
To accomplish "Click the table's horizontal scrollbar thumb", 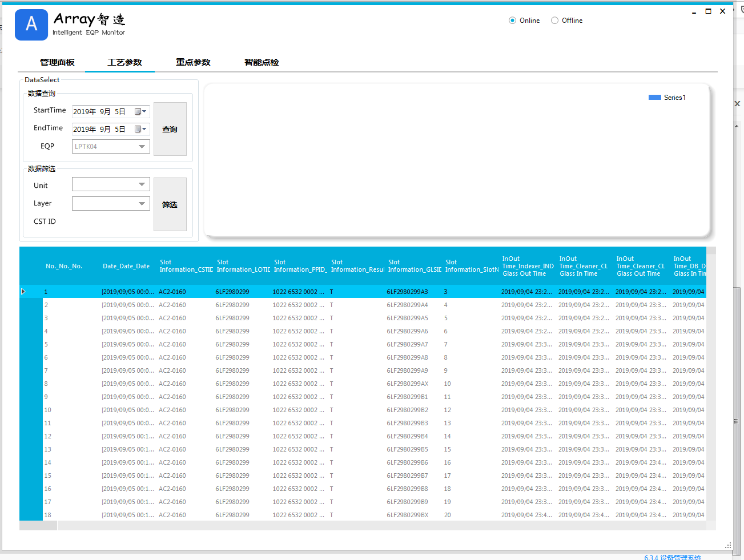I will point(38,526).
